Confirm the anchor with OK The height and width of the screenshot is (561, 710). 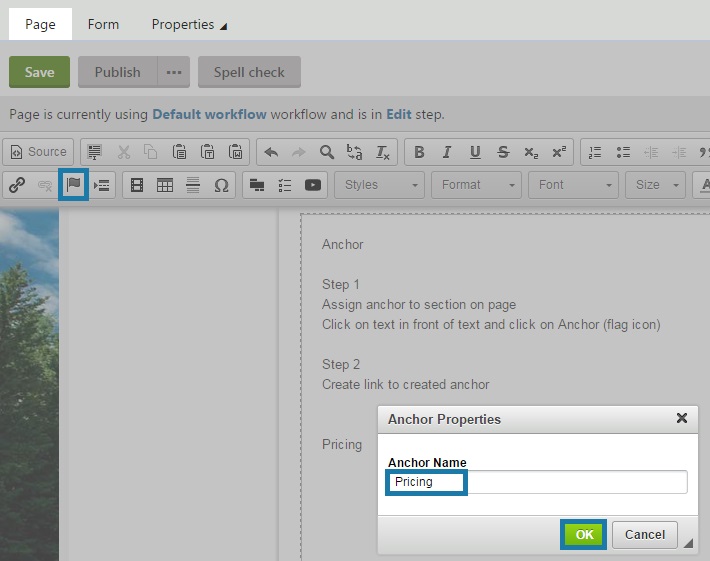point(584,535)
